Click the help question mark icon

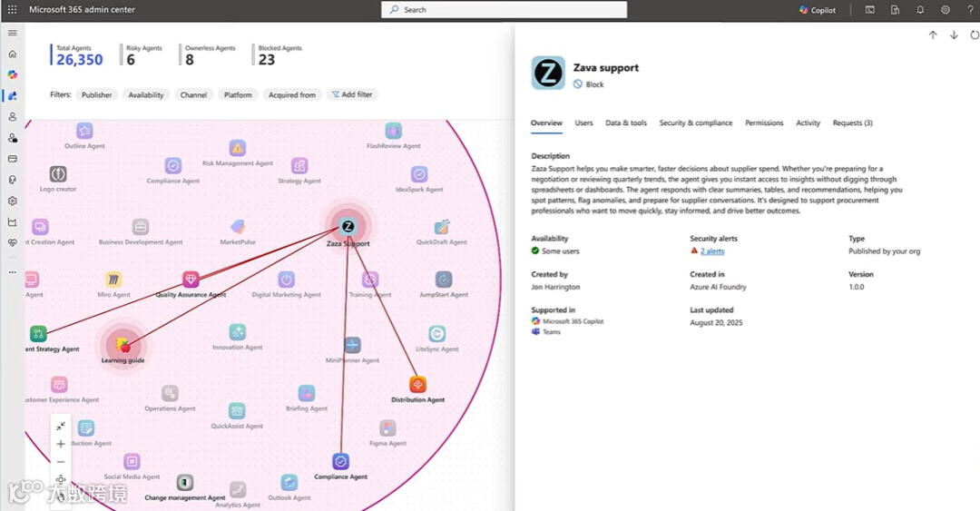click(970, 10)
